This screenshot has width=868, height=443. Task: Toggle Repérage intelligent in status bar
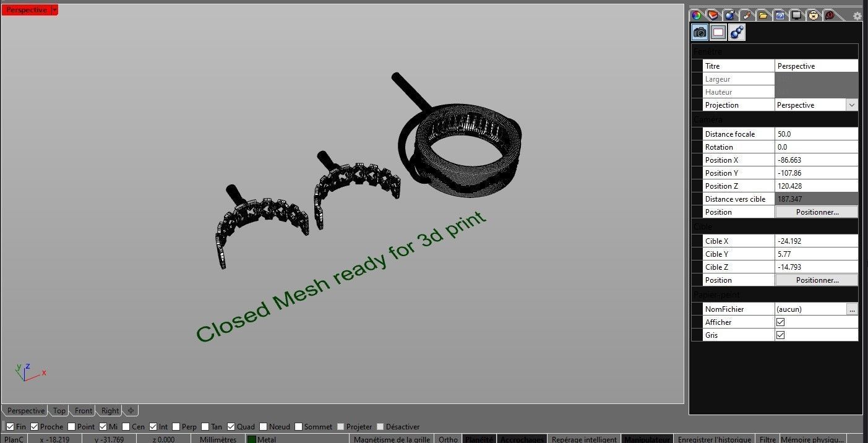(x=584, y=439)
